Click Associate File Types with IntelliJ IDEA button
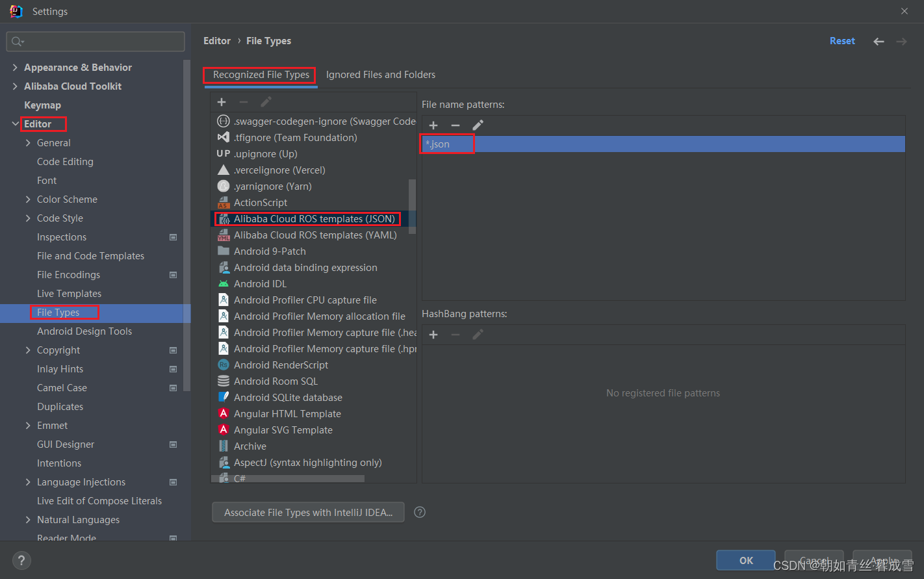Image resolution: width=924 pixels, height=579 pixels. [308, 512]
